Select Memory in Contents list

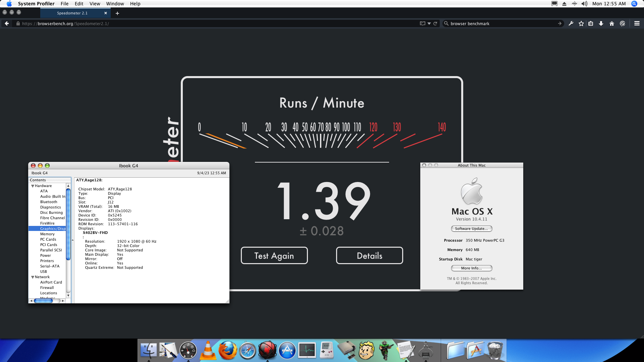(47, 234)
